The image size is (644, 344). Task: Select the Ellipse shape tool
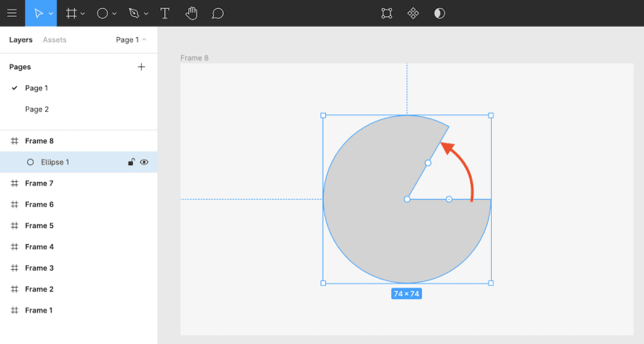[x=102, y=13]
